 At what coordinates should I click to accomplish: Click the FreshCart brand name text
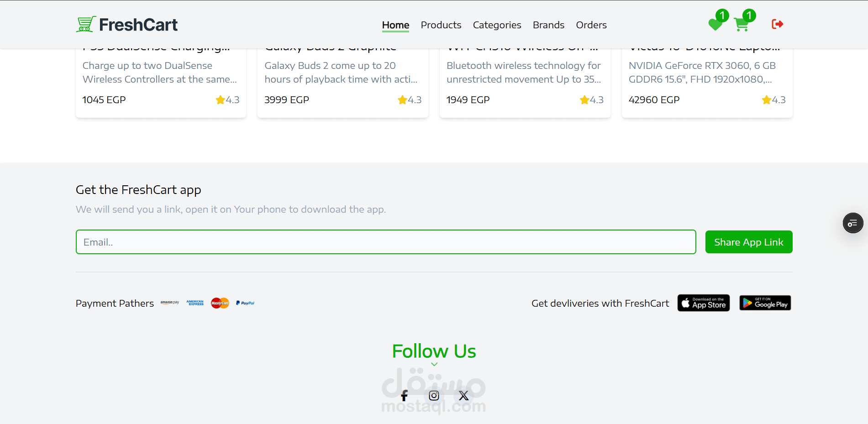[138, 25]
